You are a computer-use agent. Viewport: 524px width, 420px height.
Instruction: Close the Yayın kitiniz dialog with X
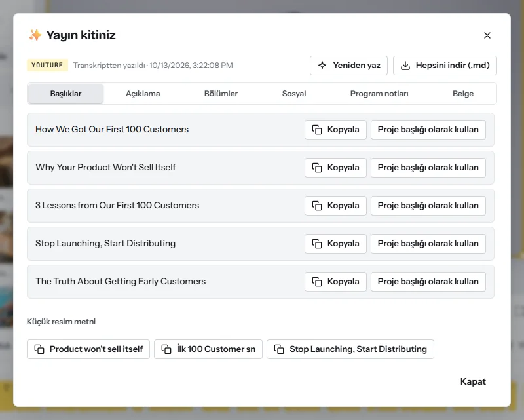coord(487,35)
